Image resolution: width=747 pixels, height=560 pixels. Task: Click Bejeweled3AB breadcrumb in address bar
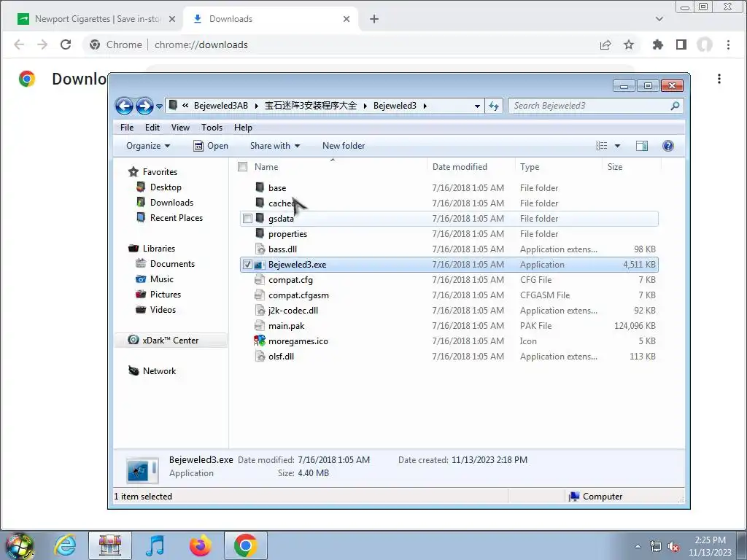click(220, 106)
